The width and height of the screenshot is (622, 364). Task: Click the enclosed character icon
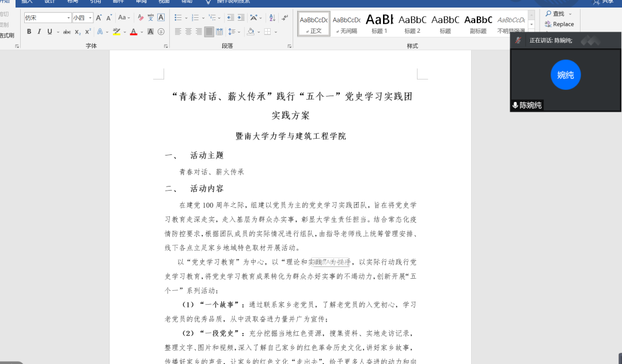pyautogui.click(x=161, y=31)
